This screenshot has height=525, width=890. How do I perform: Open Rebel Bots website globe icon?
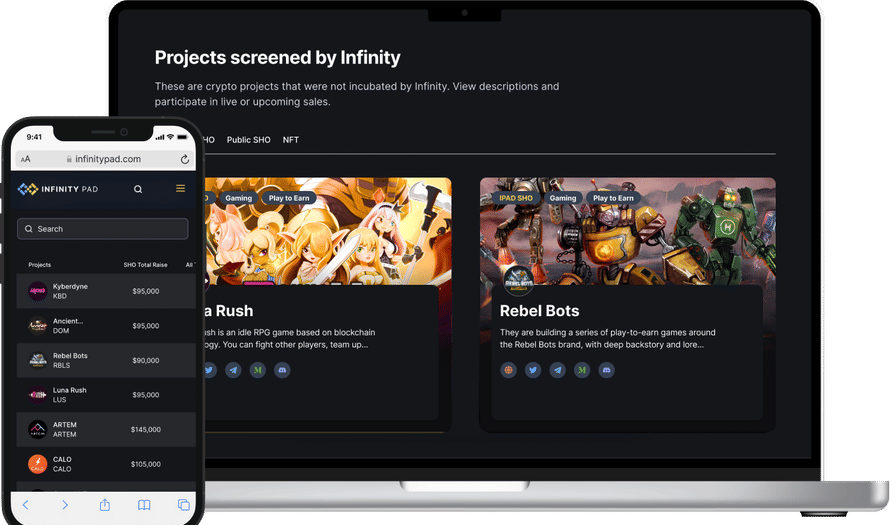[509, 370]
